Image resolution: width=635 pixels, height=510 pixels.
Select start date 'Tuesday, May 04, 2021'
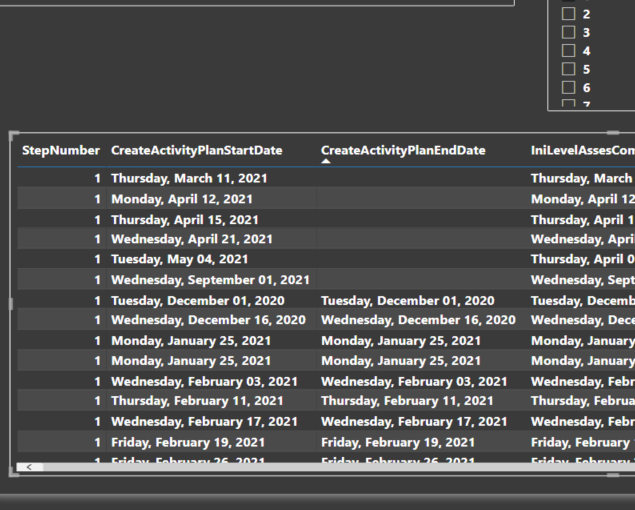pos(179,259)
